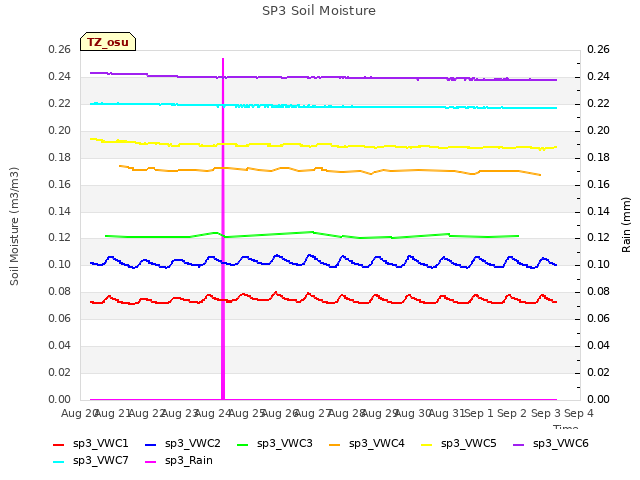Click the sp3_VWC6 legend label
Image resolution: width=640 pixels, height=480 pixels.
[x=560, y=444]
